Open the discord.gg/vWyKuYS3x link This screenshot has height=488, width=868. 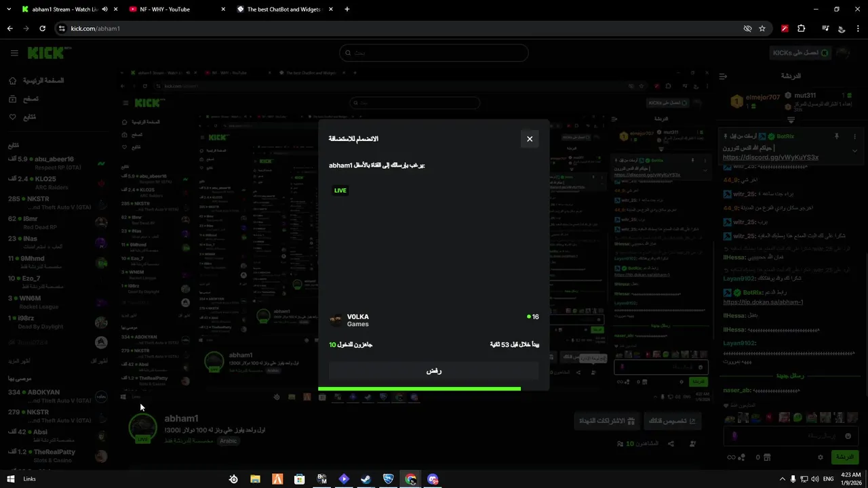point(770,157)
